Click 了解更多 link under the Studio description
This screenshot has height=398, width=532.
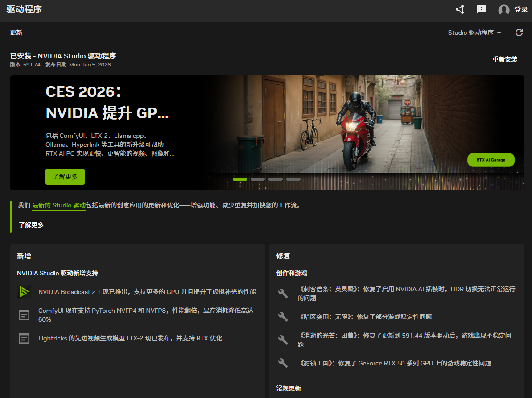click(x=31, y=225)
